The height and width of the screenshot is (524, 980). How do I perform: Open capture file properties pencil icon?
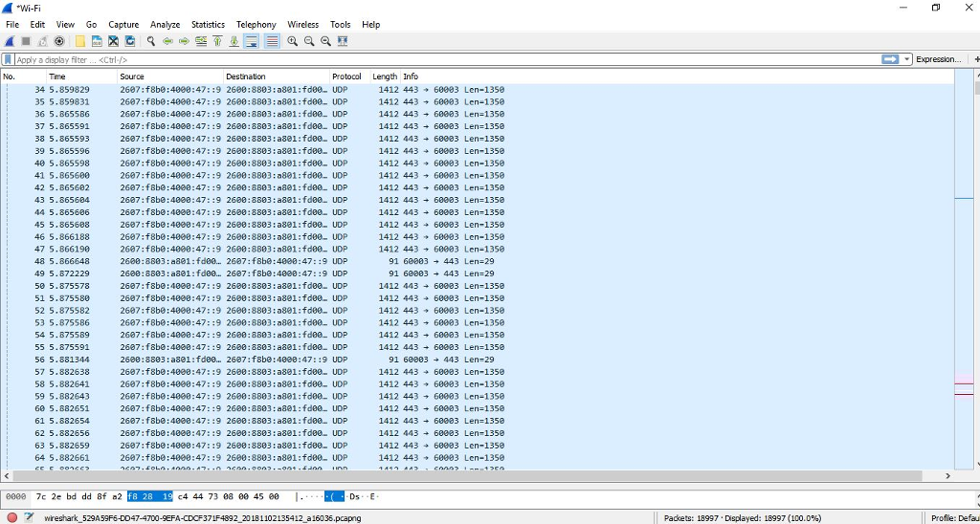(29, 517)
